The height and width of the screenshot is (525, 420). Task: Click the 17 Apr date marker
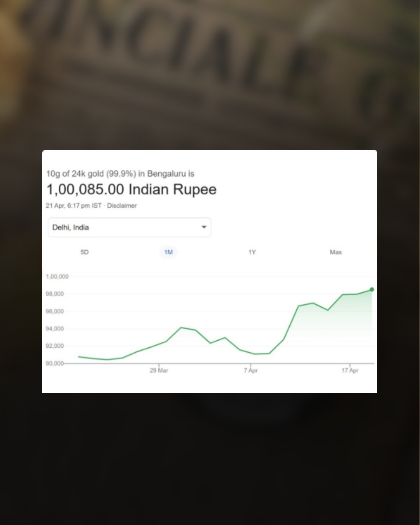[350, 371]
